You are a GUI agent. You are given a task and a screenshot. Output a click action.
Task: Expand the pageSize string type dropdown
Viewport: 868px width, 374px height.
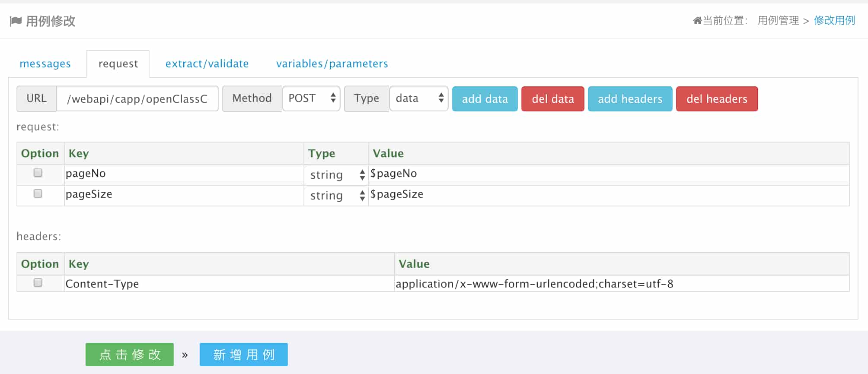click(336, 196)
